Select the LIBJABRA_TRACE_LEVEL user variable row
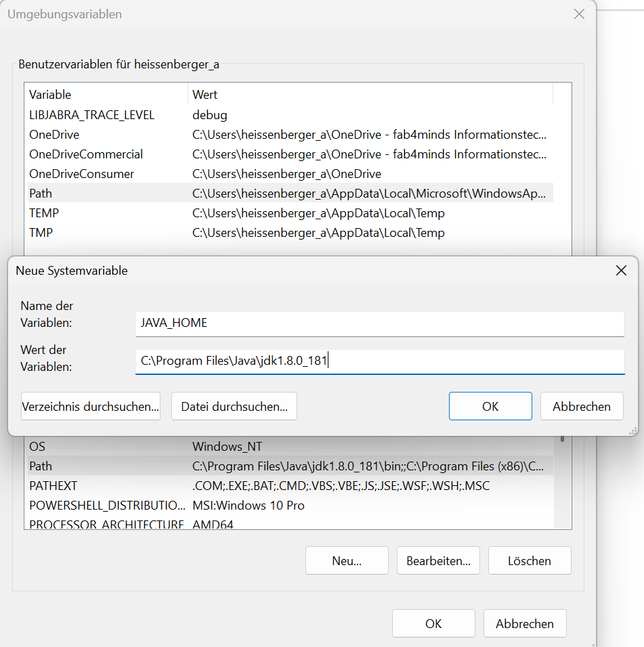The height and width of the screenshot is (647, 644). (x=91, y=115)
